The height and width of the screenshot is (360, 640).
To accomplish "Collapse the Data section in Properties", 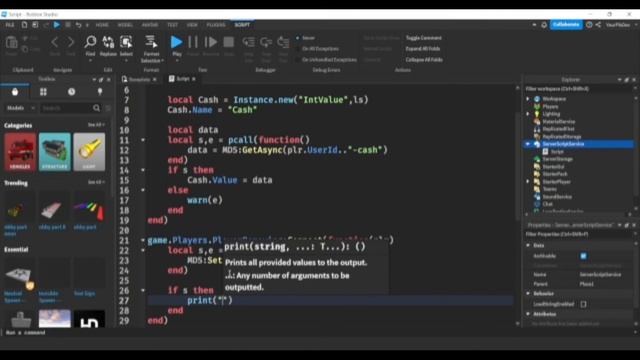I will [x=528, y=245].
